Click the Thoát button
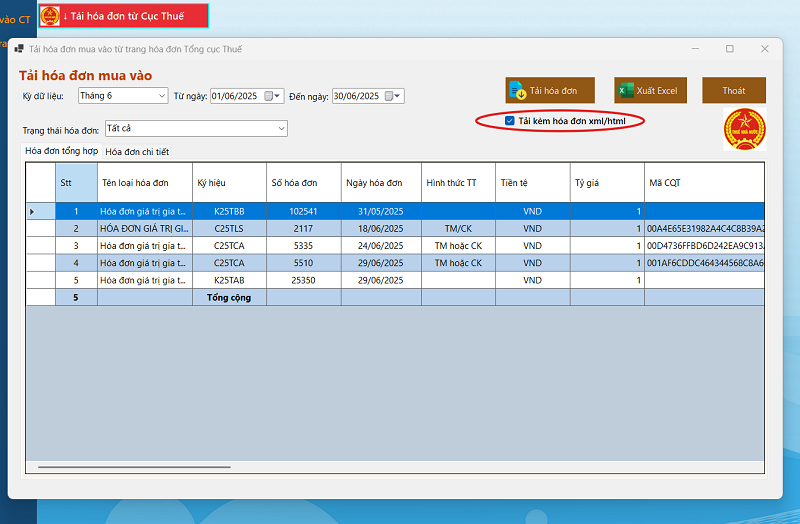The image size is (800, 524). coord(733,91)
